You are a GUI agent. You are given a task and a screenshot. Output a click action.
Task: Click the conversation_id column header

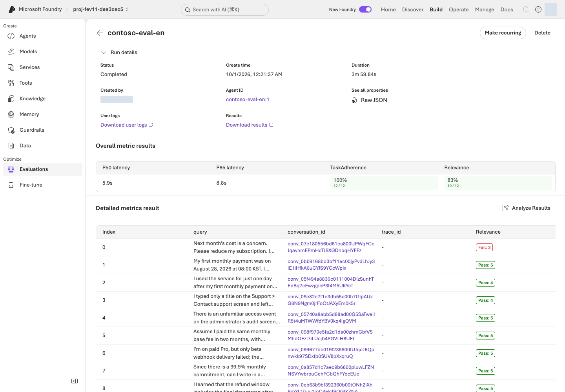coord(306,232)
